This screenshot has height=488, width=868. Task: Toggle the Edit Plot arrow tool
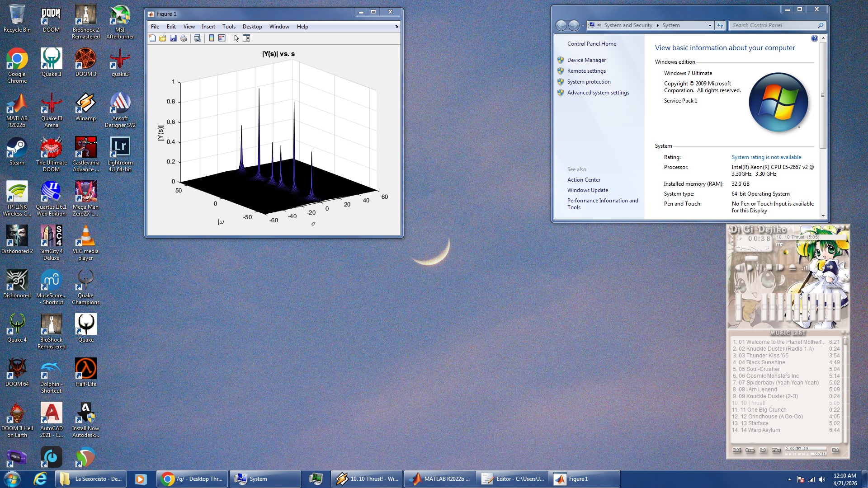(x=236, y=38)
